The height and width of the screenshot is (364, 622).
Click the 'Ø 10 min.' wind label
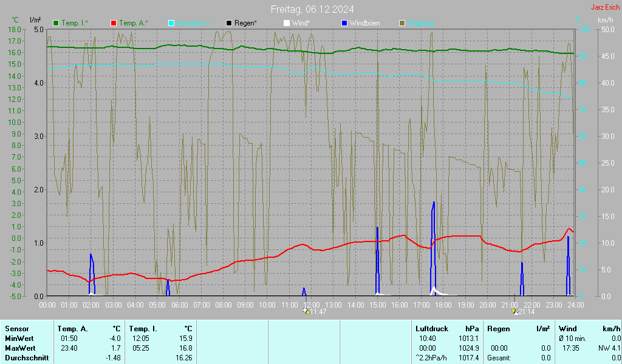tap(572, 339)
